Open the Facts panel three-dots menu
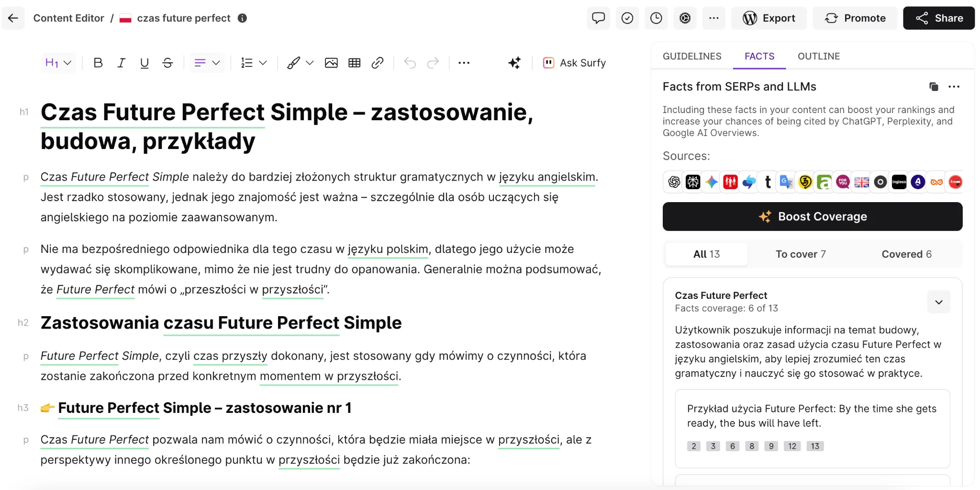 954,87
